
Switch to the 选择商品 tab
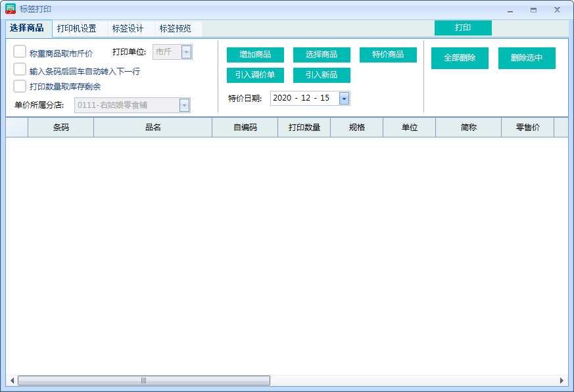29,28
